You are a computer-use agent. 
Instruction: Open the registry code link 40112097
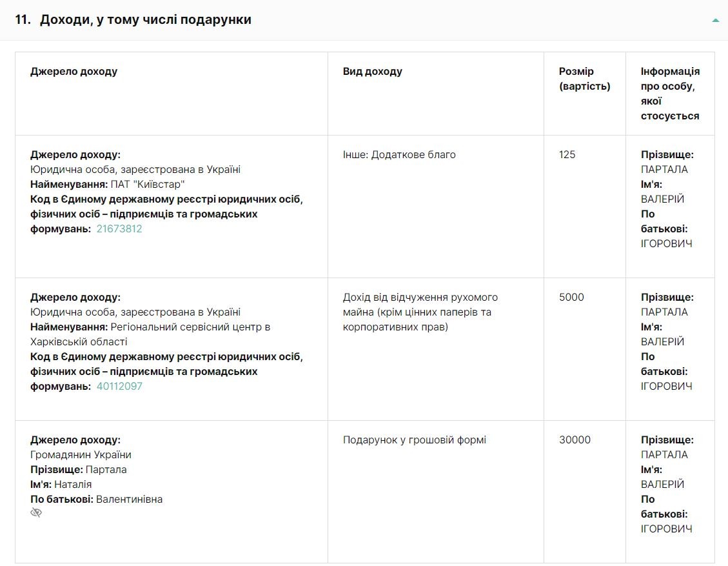[119, 386]
